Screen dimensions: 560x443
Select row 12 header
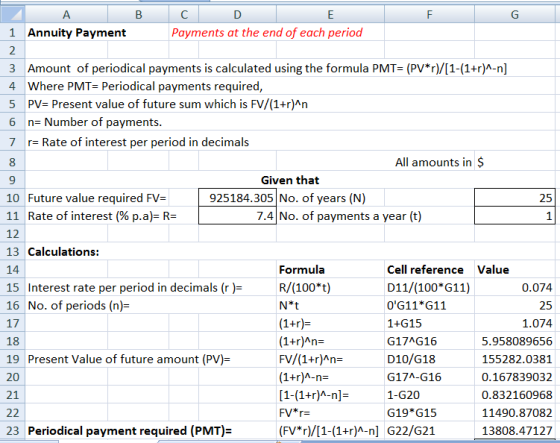tap(12, 234)
